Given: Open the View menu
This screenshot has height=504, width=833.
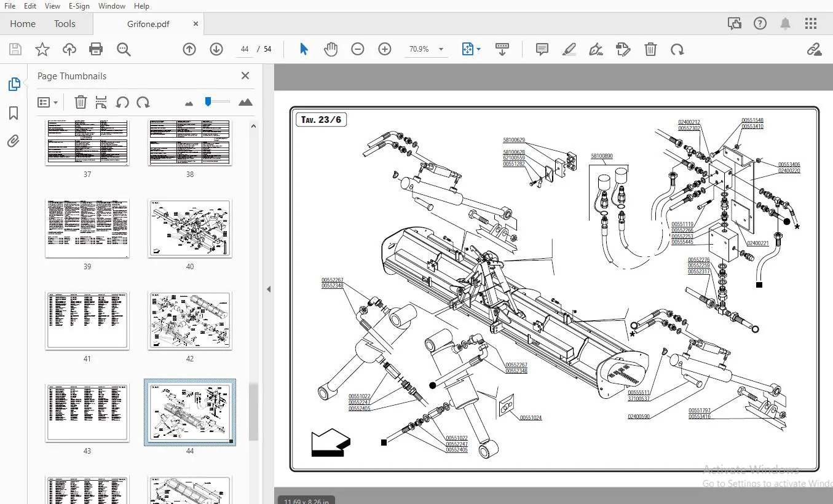Looking at the screenshot, I should [x=52, y=6].
